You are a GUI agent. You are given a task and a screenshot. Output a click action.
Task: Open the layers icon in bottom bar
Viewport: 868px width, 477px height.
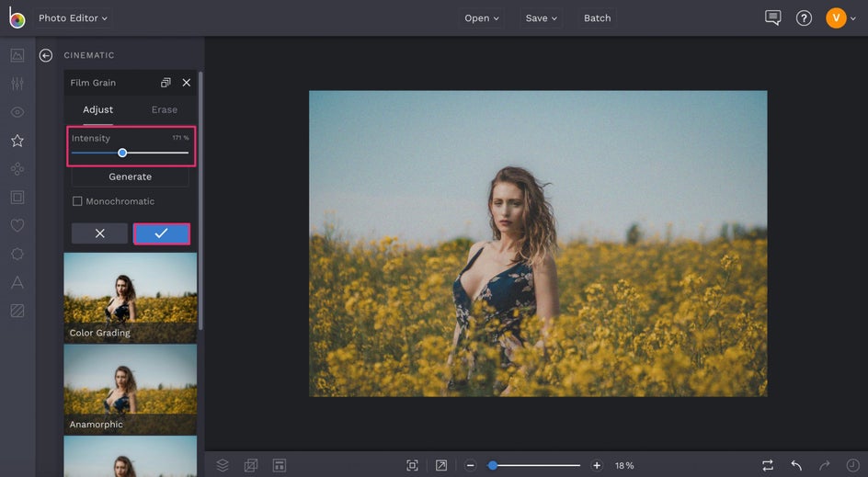[x=223, y=465]
